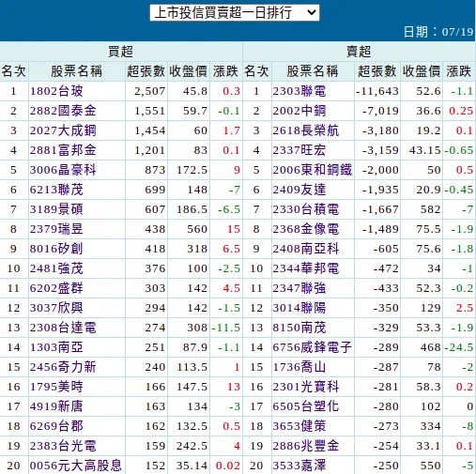Open stock link 0056元大高股息
Screen dimensions: 476x474
coord(76,466)
